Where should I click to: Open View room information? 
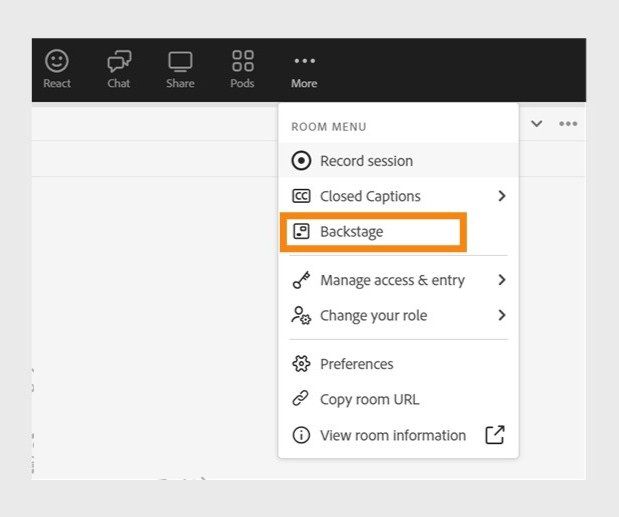[x=398, y=435]
